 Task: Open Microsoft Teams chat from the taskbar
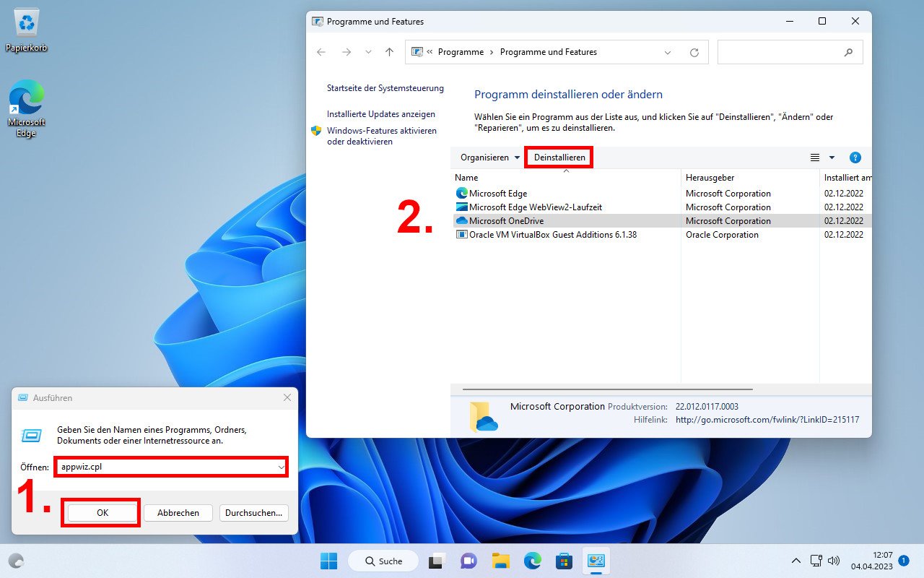[468, 561]
